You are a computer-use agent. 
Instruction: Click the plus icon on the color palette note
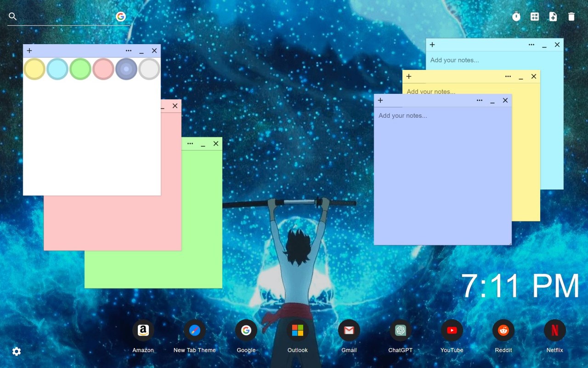29,51
